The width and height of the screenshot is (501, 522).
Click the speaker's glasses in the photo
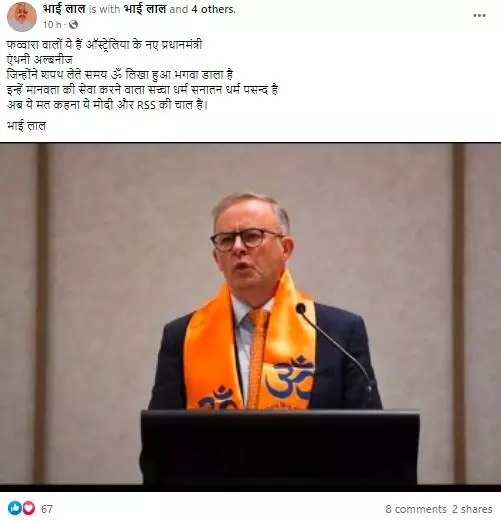coord(247,239)
